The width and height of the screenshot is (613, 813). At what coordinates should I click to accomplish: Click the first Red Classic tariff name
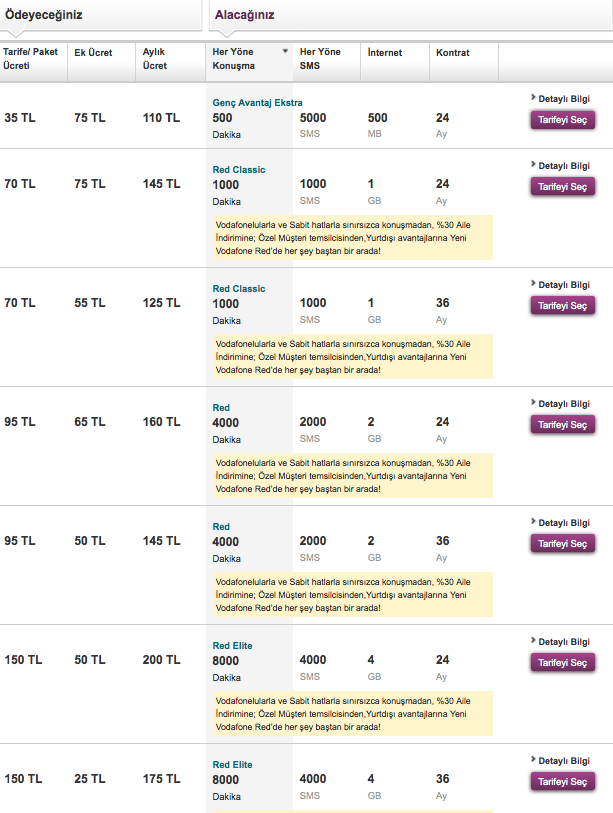(x=238, y=169)
